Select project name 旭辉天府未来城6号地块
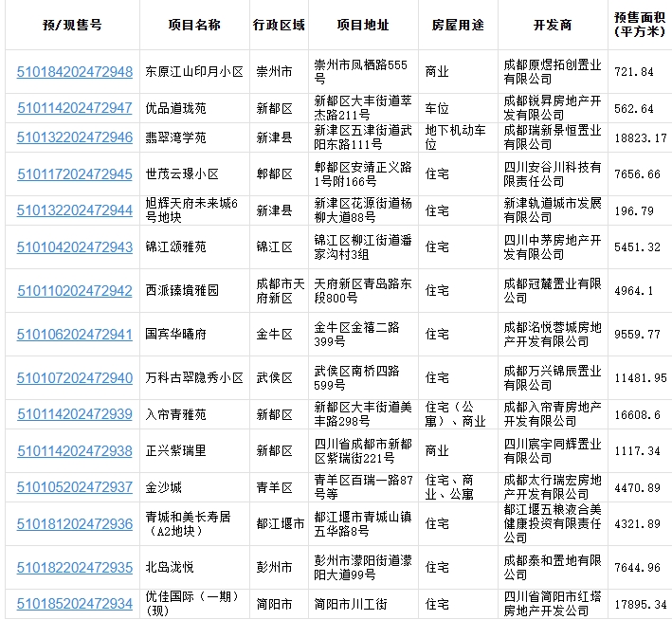Screen dimensions: 672x620 tap(191, 210)
